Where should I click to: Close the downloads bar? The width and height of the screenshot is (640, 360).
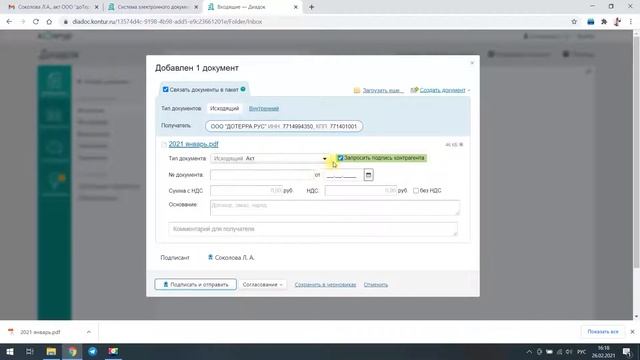[x=632, y=332]
